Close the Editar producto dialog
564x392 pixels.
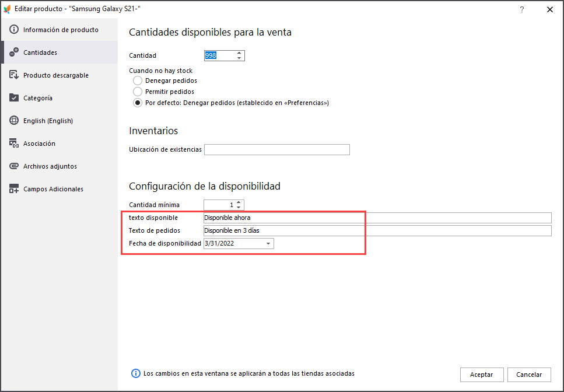[550, 9]
